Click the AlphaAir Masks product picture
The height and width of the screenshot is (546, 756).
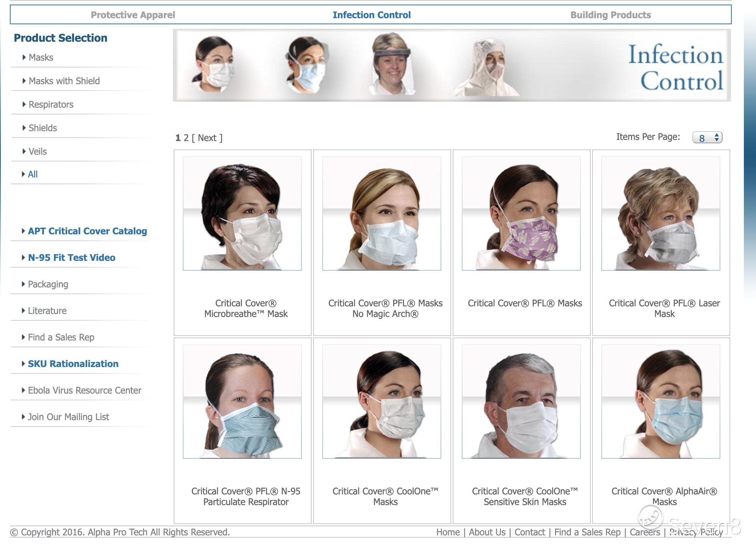point(660,402)
